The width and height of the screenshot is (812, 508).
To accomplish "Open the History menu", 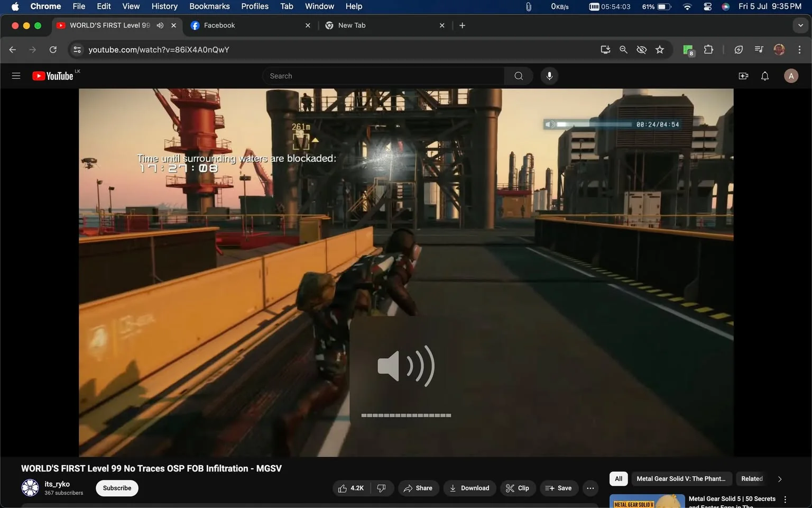I will click(x=164, y=6).
